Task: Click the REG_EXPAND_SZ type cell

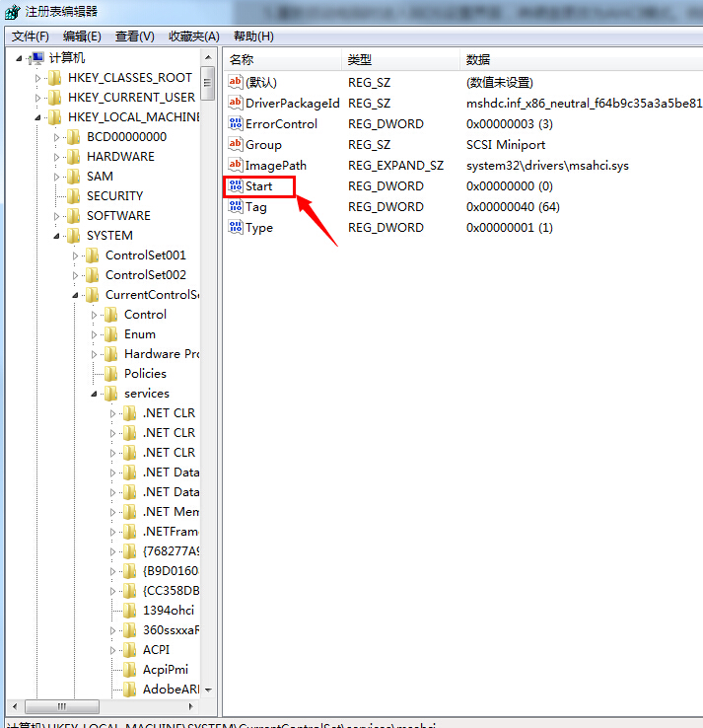Action: [x=395, y=166]
